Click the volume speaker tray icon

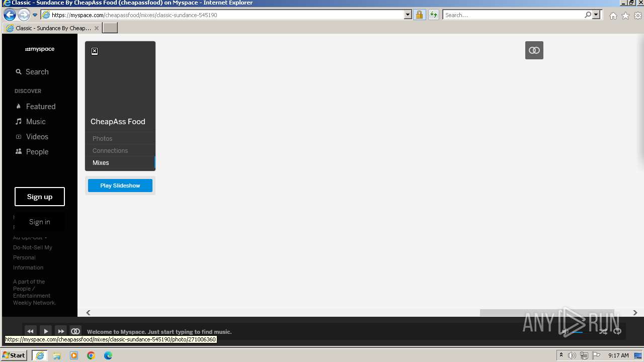point(572,355)
